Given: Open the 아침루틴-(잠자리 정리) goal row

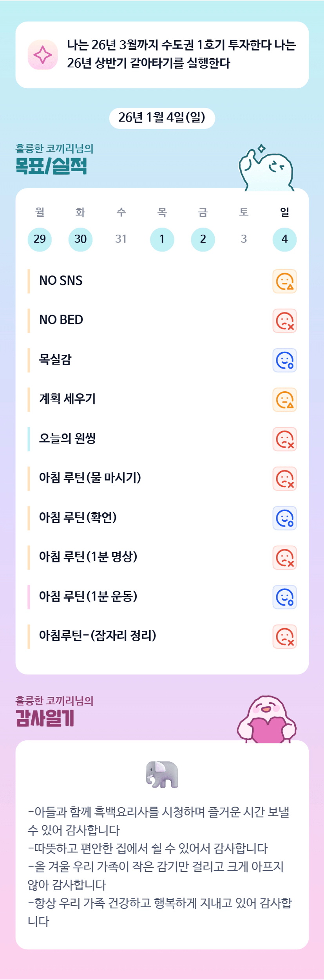Looking at the screenshot, I should pyautogui.click(x=98, y=636).
